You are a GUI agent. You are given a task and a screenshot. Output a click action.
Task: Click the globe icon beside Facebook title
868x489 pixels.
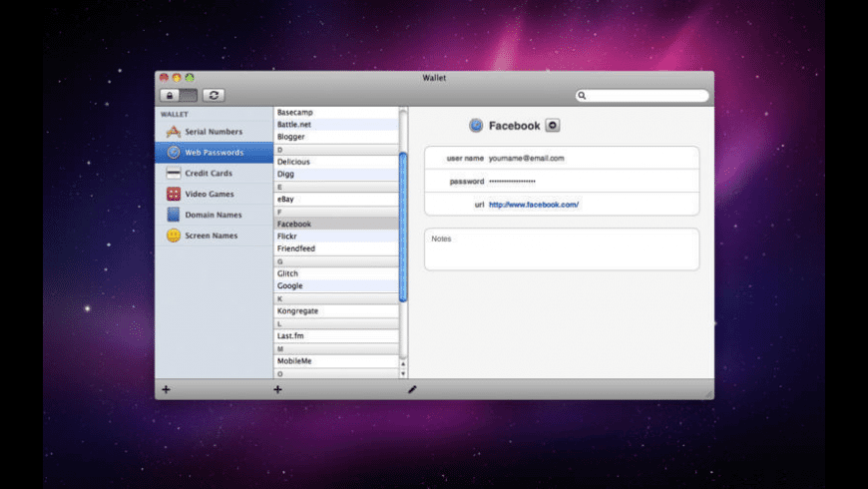476,125
